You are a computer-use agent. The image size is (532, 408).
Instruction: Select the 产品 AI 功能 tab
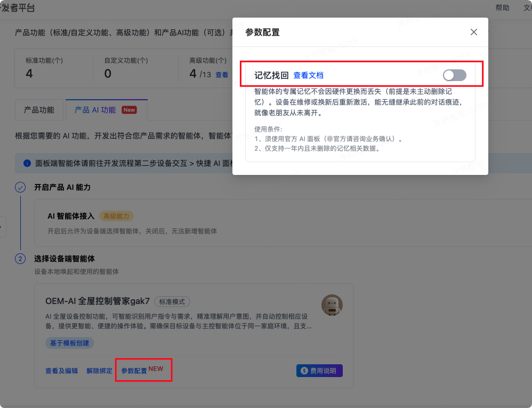106,110
